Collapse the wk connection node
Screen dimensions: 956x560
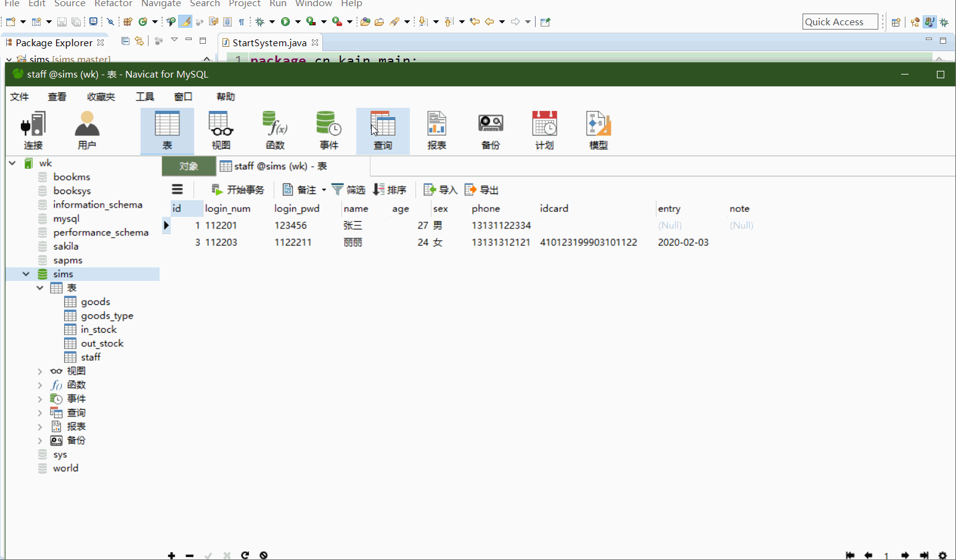point(12,163)
